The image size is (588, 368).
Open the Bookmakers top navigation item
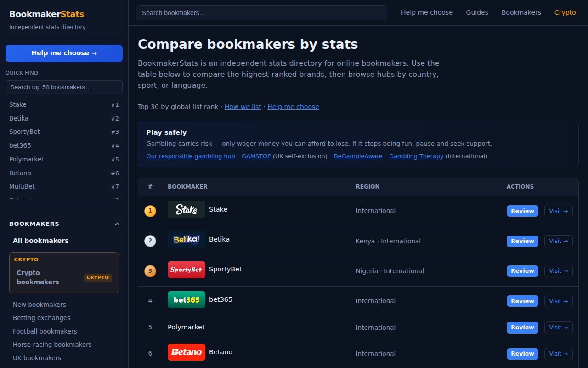pos(521,12)
